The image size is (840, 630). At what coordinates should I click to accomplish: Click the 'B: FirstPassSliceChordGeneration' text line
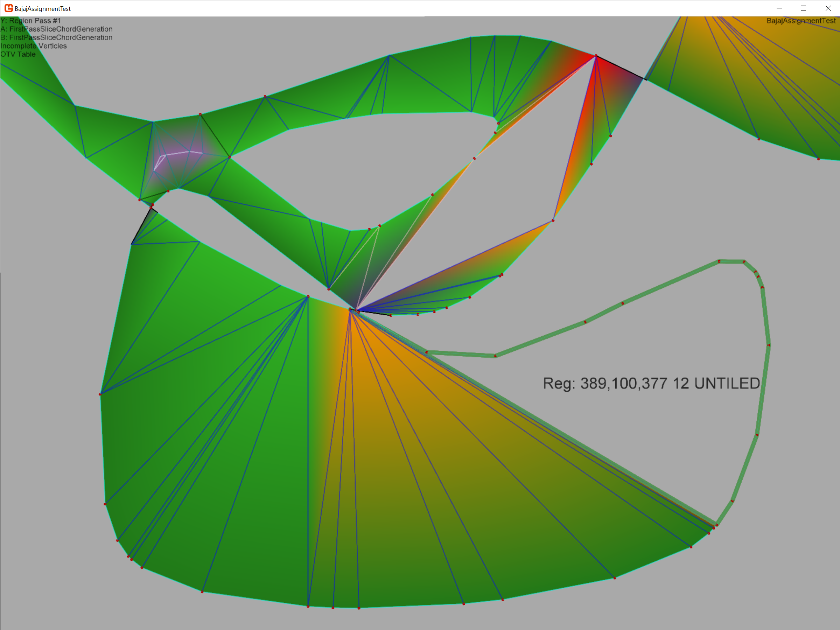pos(56,37)
